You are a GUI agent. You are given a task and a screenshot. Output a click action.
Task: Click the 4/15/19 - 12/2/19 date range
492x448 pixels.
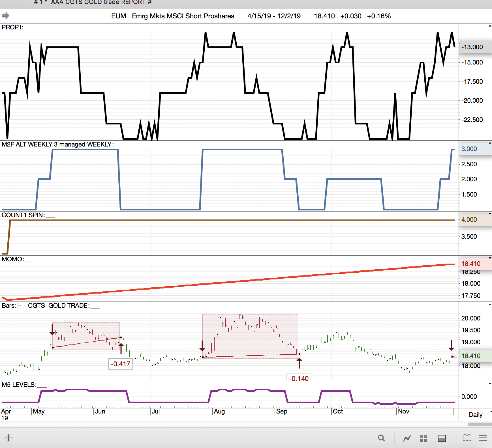(x=274, y=16)
